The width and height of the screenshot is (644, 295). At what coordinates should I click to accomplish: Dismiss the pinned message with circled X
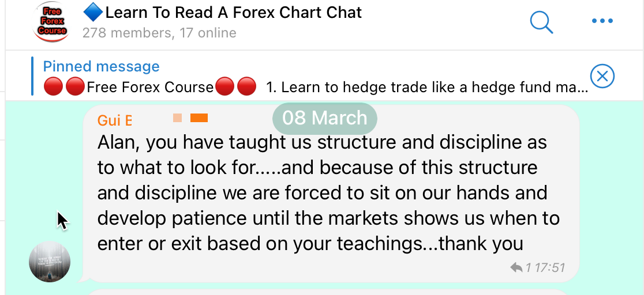(x=602, y=76)
